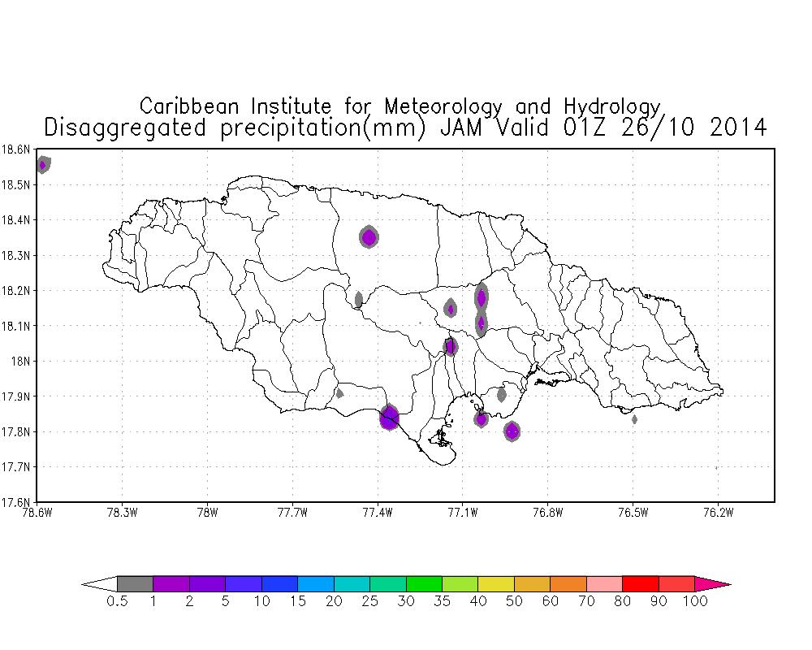Select the small gray marker near 17.9N 77.5W
Screen dimensions: 812x650
(339, 393)
